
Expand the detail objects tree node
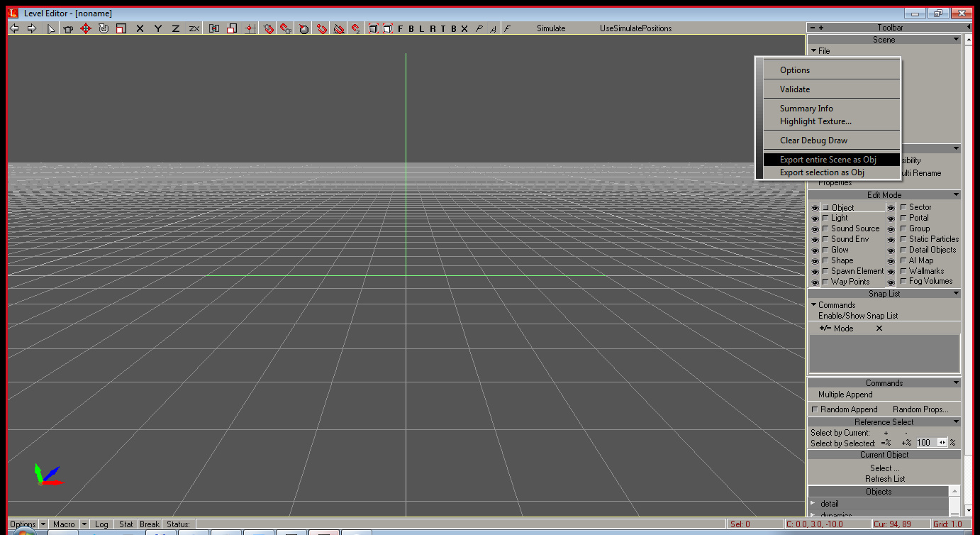pyautogui.click(x=813, y=503)
